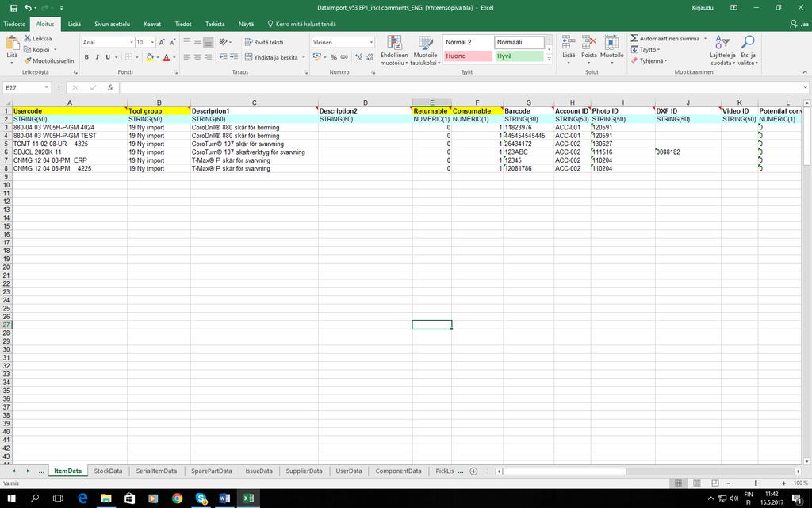Click the Undo arrow in the quick access toolbar

click(x=28, y=8)
